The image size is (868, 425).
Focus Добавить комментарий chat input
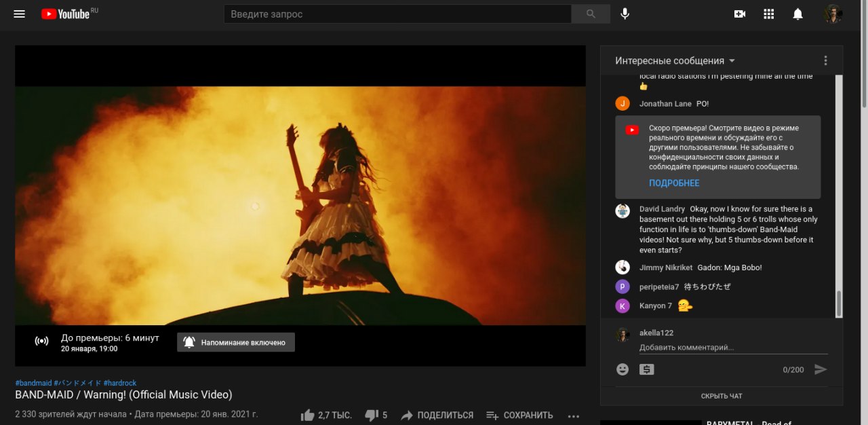pos(733,347)
